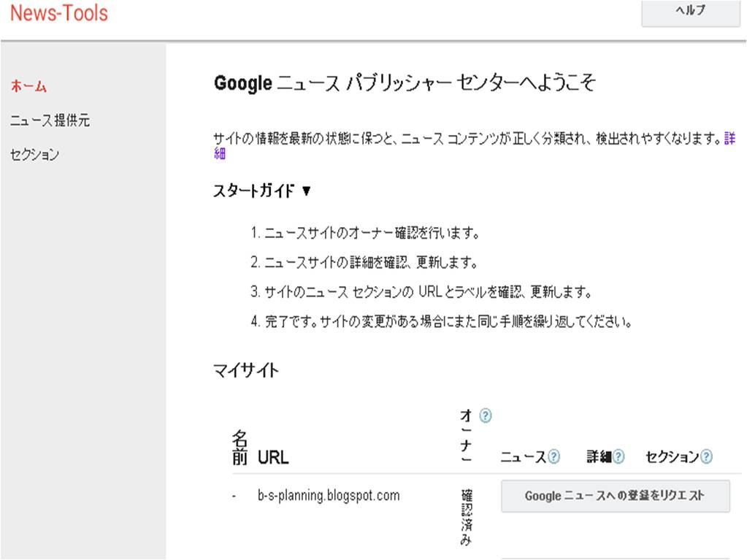Click help icon beside オーナー column
The width and height of the screenshot is (747, 560).
485,415
